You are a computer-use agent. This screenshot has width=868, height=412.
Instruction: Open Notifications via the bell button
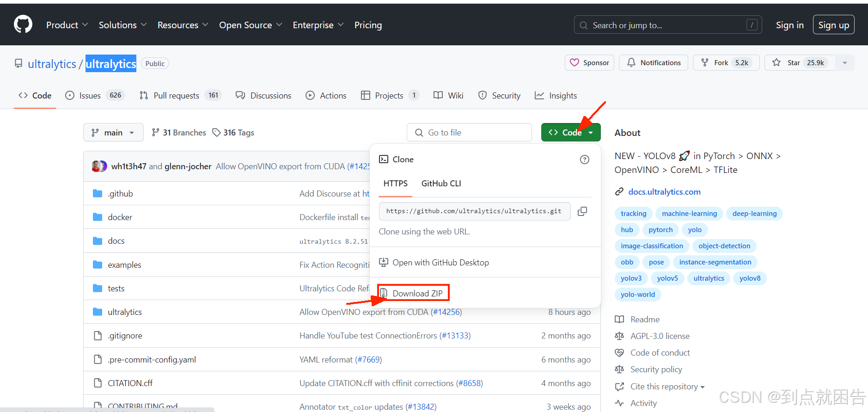tap(654, 63)
